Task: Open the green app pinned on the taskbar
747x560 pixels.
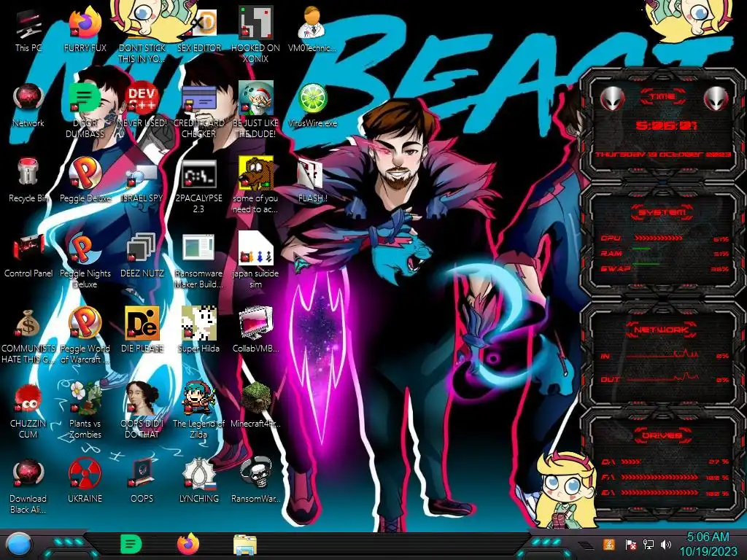Action: pyautogui.click(x=131, y=544)
